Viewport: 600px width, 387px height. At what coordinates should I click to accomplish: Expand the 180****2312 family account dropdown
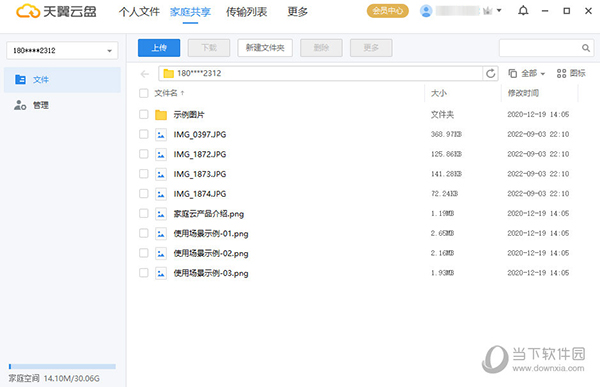coord(62,51)
